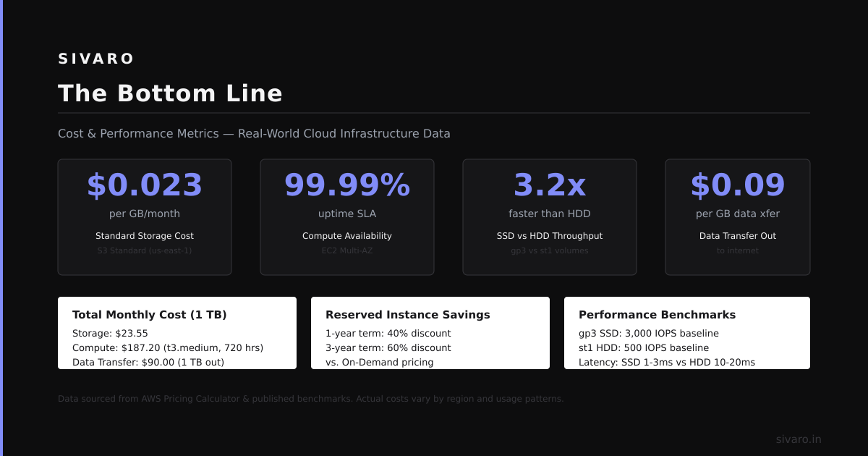Select the Data Transfer Out label

(x=738, y=236)
